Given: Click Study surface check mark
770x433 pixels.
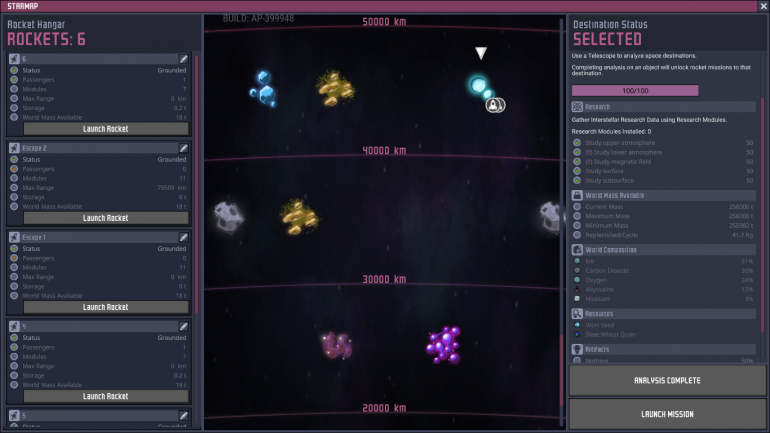Looking at the screenshot, I should coord(577,171).
